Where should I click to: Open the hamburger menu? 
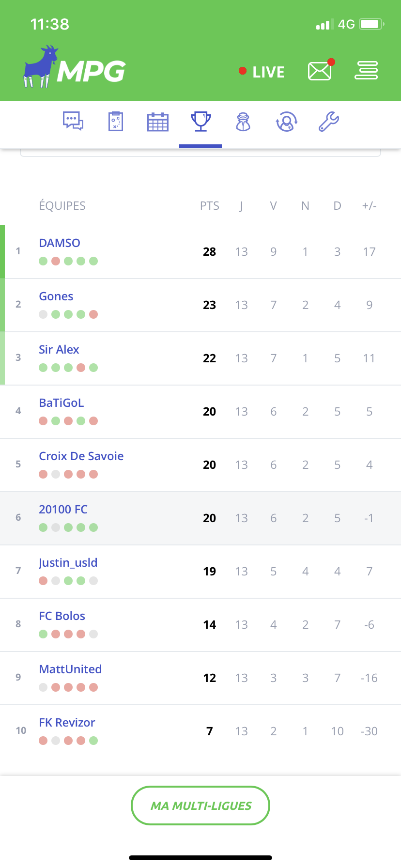[x=366, y=71]
